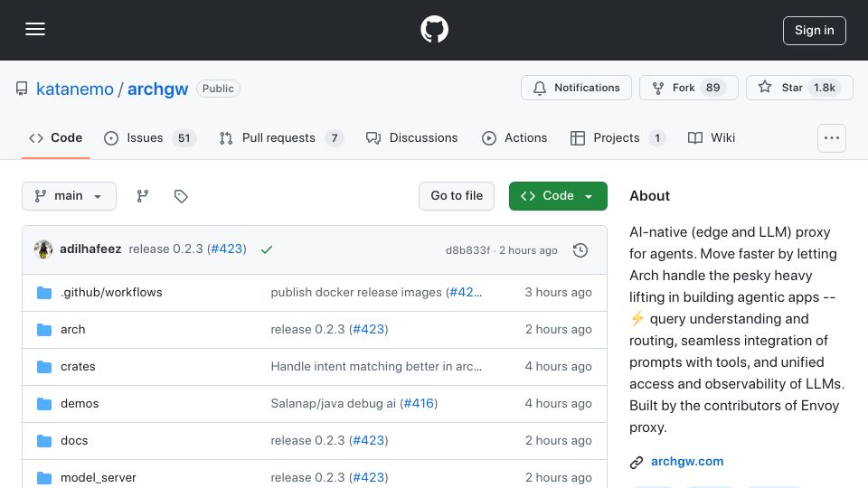
Task: Open the .github/workflows folder
Action: (111, 292)
